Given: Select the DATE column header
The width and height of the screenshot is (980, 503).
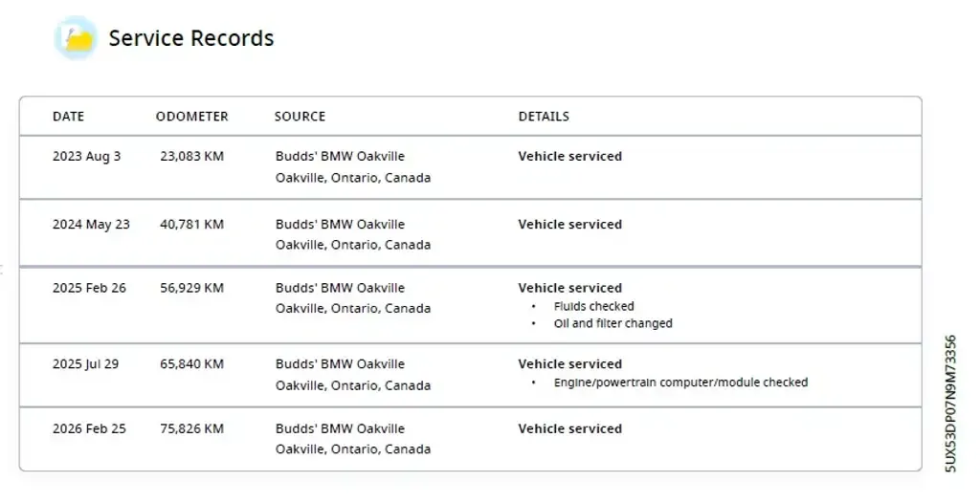Looking at the screenshot, I should (68, 117).
